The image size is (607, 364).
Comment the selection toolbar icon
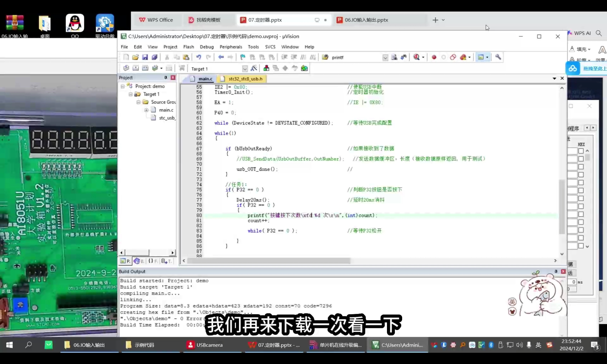[x=303, y=57]
